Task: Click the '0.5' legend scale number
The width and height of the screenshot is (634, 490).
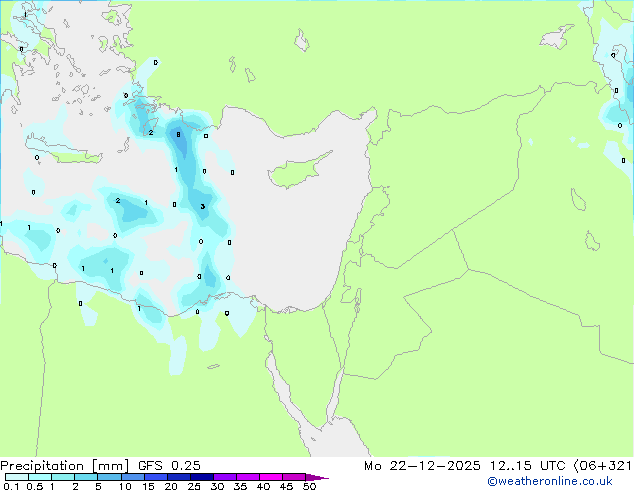Action: click(35, 486)
